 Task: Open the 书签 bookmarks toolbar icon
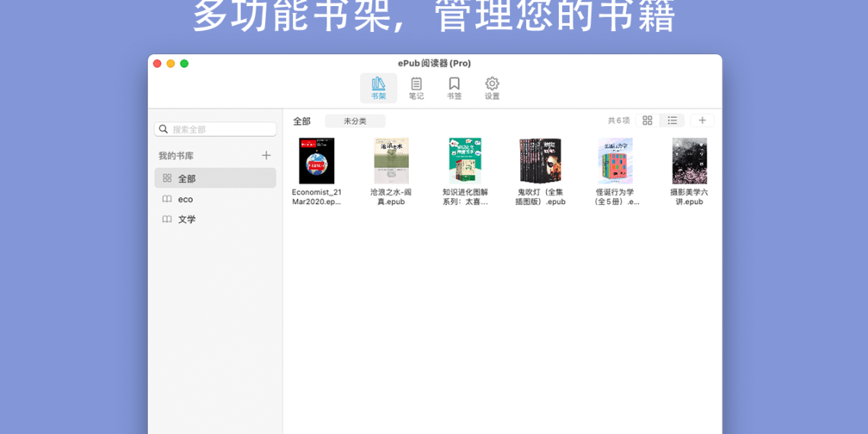[454, 88]
